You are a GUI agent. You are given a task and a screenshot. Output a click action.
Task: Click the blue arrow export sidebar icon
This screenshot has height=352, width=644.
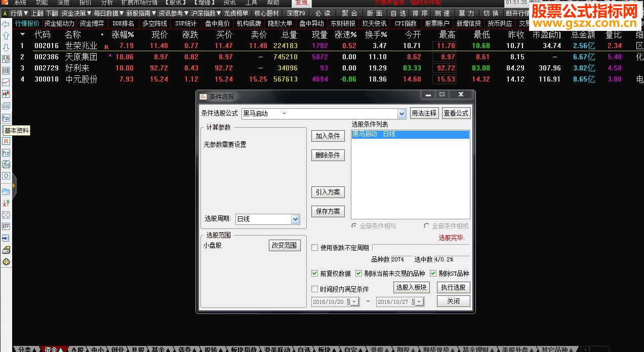(x=6, y=238)
